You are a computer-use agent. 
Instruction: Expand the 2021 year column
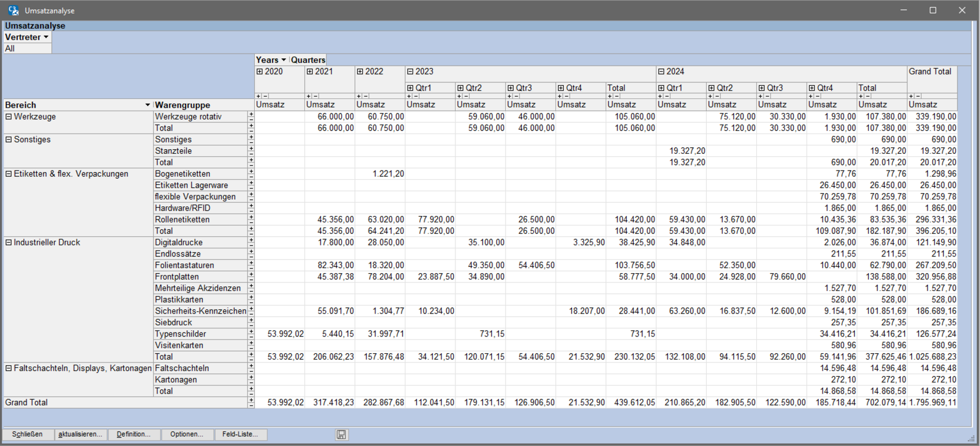coord(310,72)
